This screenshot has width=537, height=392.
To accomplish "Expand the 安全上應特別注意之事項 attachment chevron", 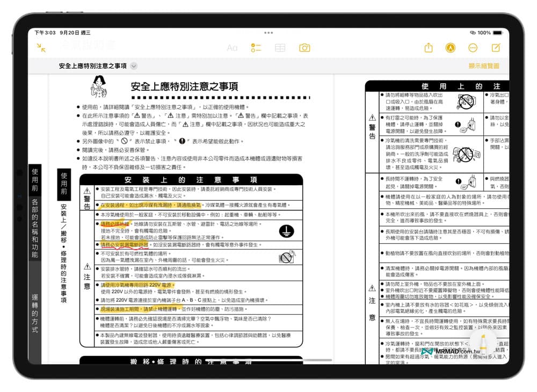I will [x=134, y=66].
